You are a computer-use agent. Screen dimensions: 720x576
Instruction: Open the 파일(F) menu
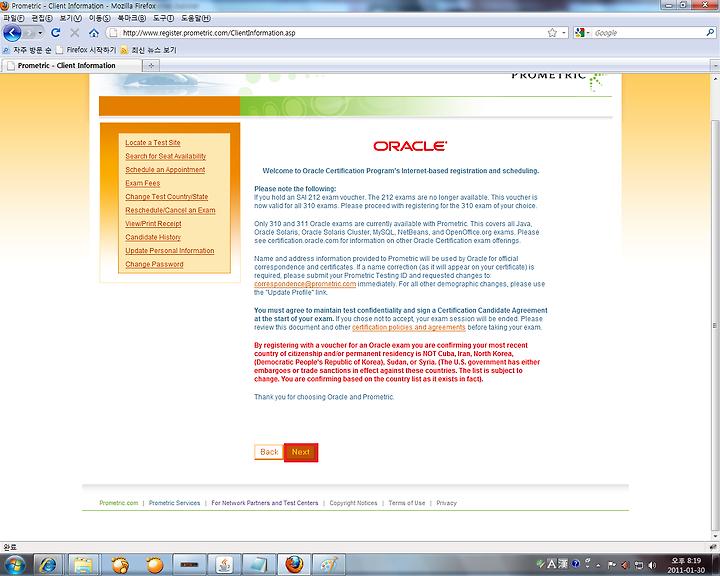(14, 18)
